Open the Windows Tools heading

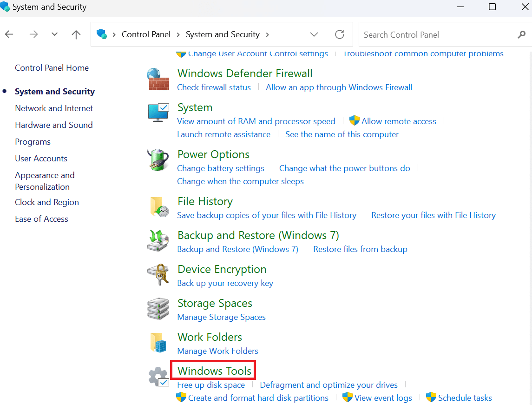215,371
